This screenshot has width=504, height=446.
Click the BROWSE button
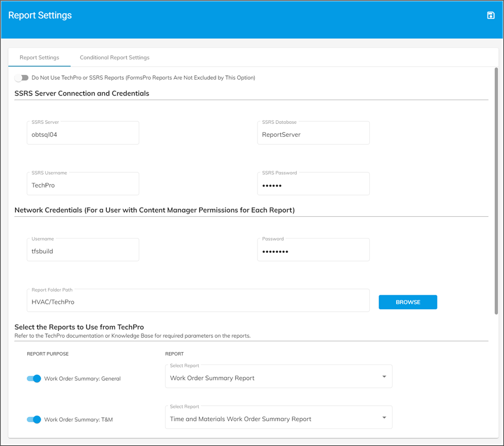(x=408, y=302)
